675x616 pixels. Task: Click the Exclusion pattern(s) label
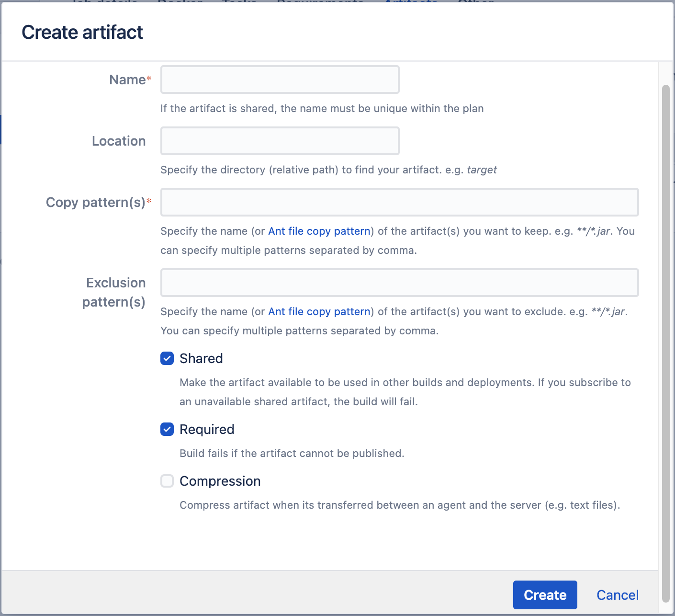[115, 292]
